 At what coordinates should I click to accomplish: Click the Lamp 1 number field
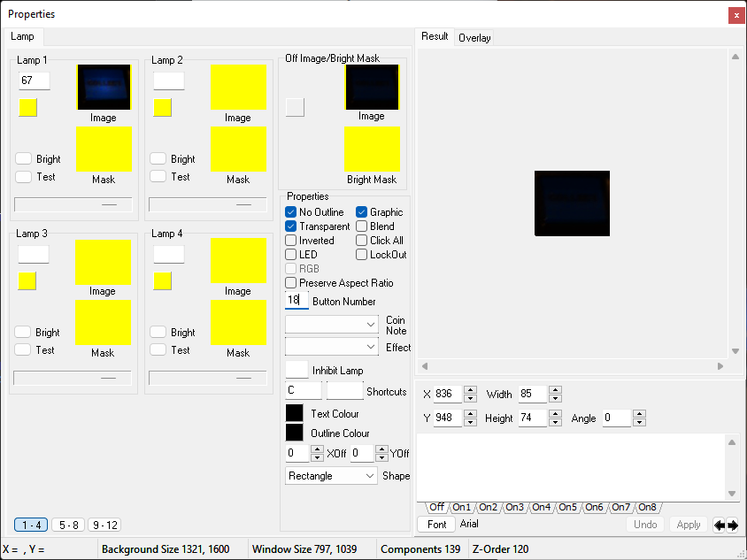[35, 81]
